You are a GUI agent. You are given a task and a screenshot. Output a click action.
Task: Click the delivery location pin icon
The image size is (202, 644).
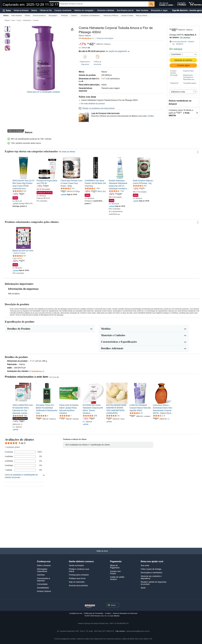click(170, 42)
